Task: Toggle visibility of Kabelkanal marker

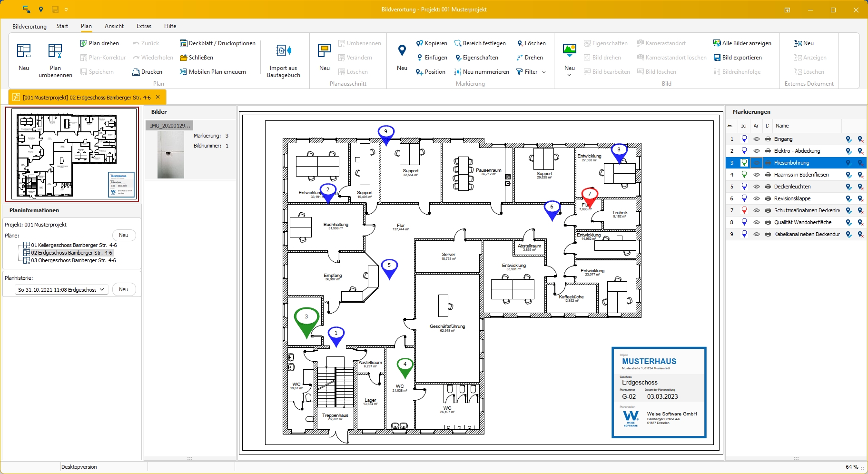Action: (x=756, y=234)
